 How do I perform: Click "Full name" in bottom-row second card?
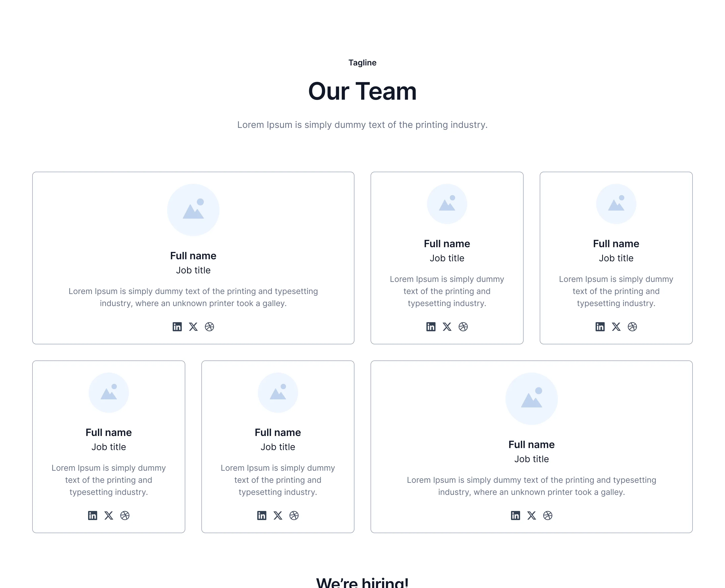point(278,432)
